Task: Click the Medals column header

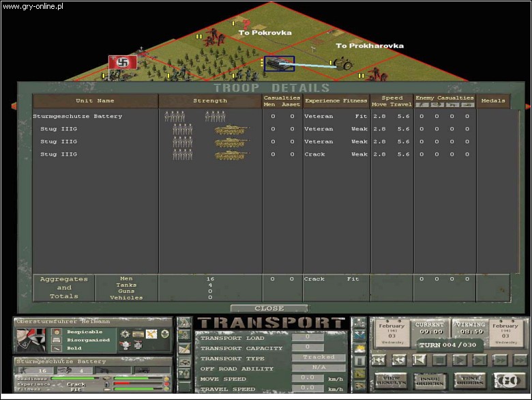Action: tap(492, 101)
